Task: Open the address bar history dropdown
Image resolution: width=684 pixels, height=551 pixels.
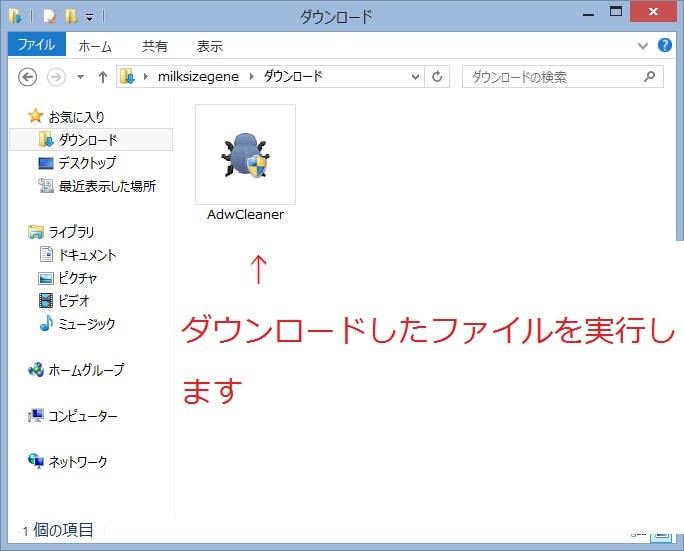Action: [415, 77]
